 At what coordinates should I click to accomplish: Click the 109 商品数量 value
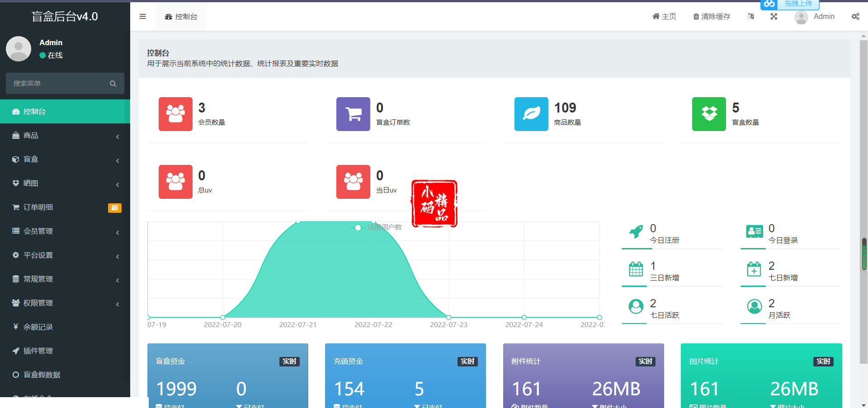pos(565,108)
